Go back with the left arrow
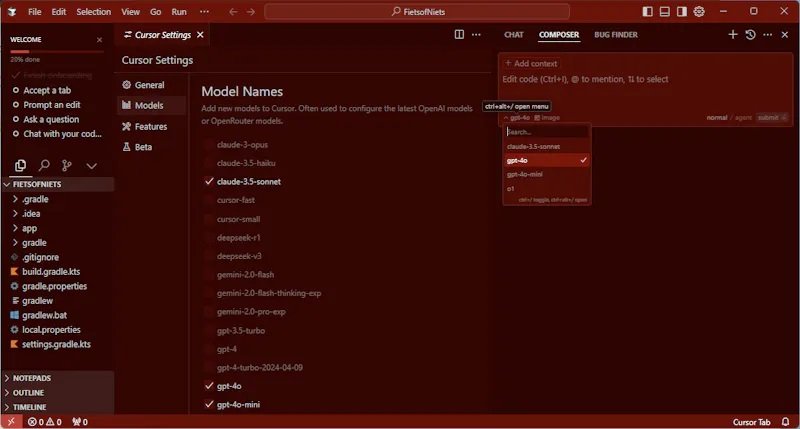The image size is (800, 429). 233,12
